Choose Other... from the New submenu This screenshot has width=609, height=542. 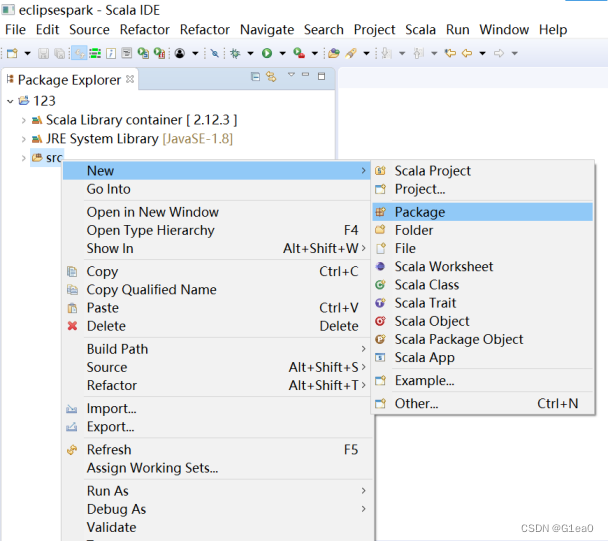pyautogui.click(x=482, y=404)
